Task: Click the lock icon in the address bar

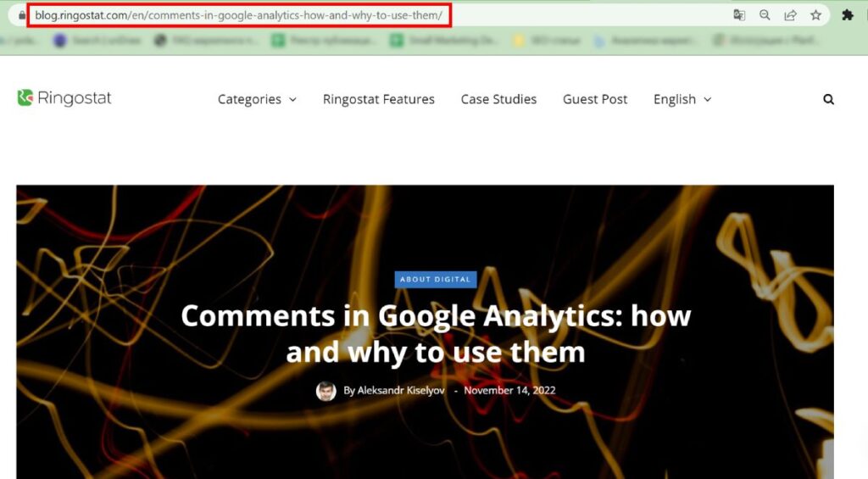Action: (x=22, y=15)
